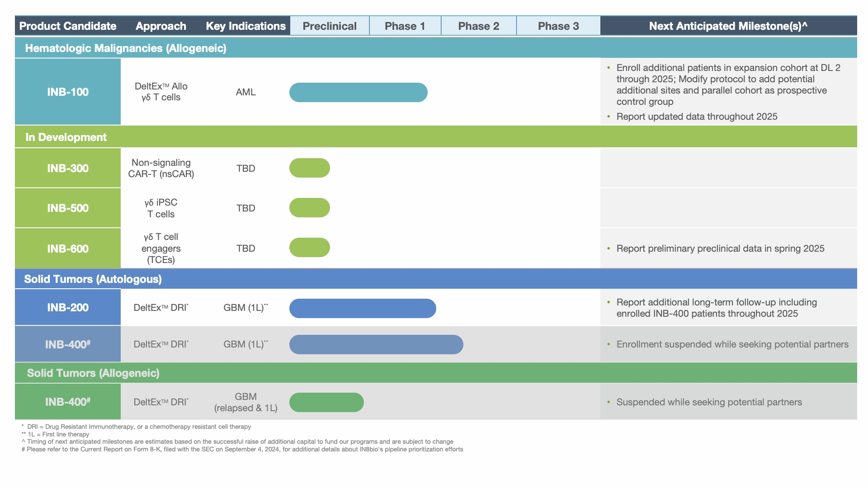This screenshot has height=488, width=868.
Task: Click the INB-100 product candidate cell
Action: [x=68, y=92]
